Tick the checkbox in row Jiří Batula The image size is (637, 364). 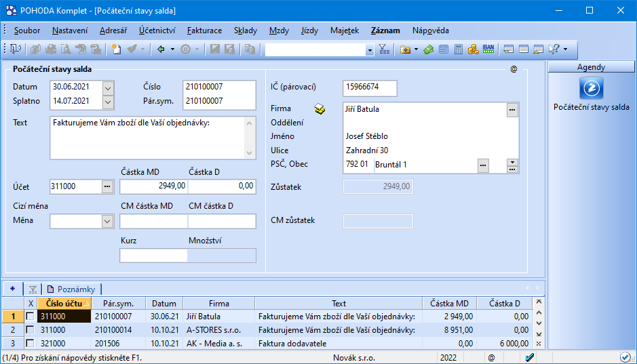pos(30,316)
